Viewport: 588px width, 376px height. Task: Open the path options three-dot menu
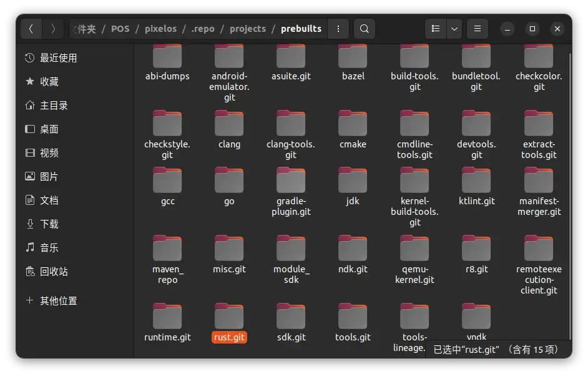point(338,29)
